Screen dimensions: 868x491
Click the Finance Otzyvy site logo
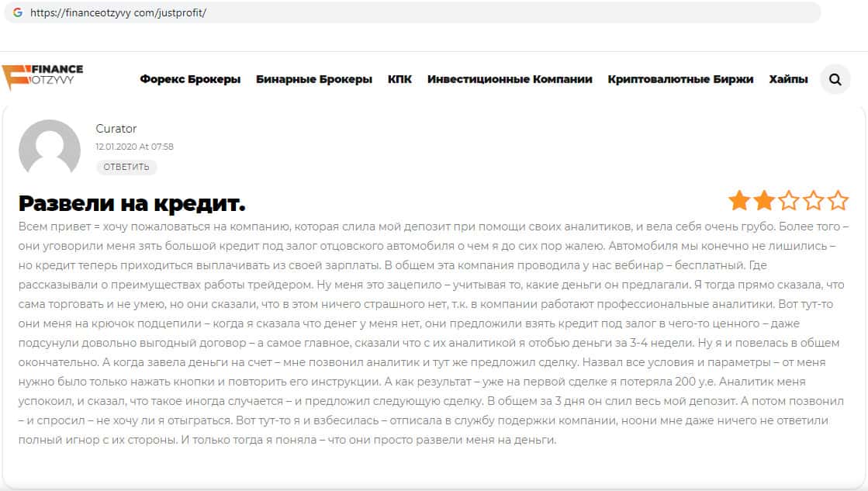(x=43, y=77)
